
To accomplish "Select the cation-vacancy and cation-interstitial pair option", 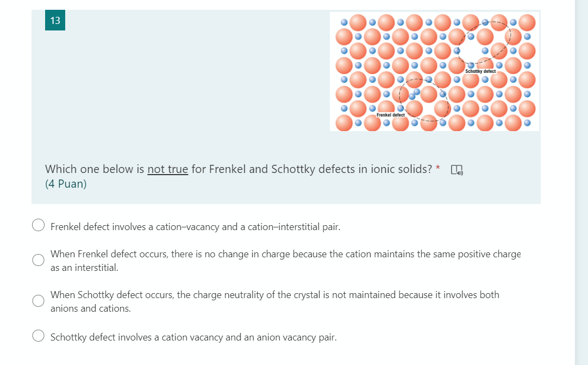I will pyautogui.click(x=38, y=224).
